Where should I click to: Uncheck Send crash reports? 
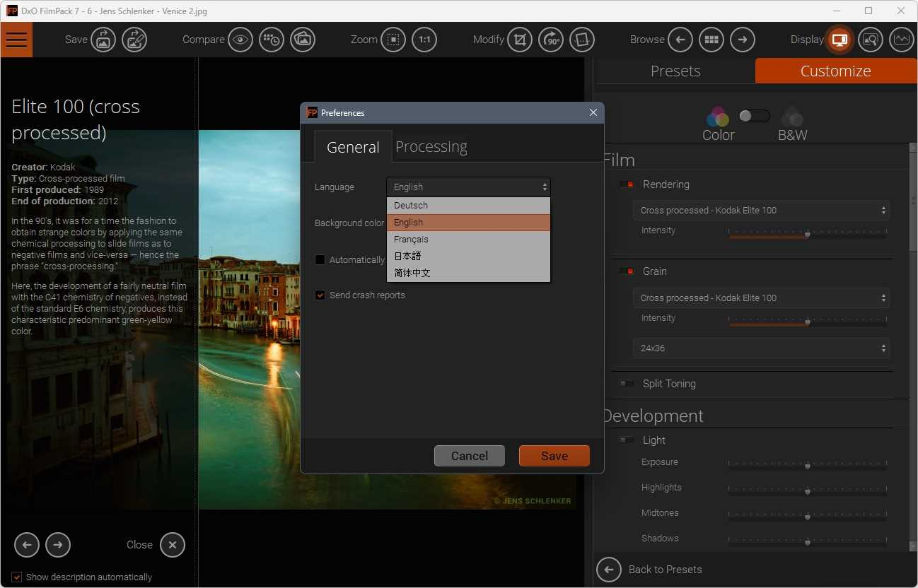pyautogui.click(x=320, y=295)
